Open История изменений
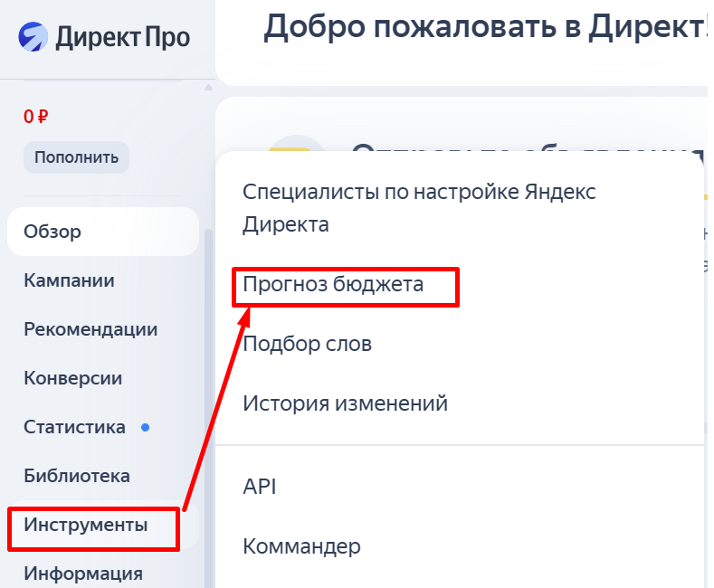714x588 pixels. (x=345, y=403)
